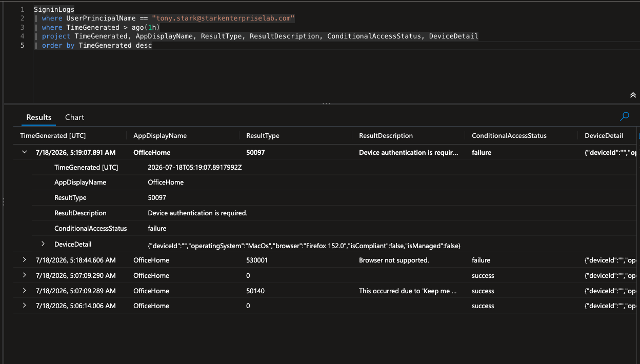Click the OfficeHome value in expanded details
Viewport: 640px width, 364px height.
[x=166, y=182]
